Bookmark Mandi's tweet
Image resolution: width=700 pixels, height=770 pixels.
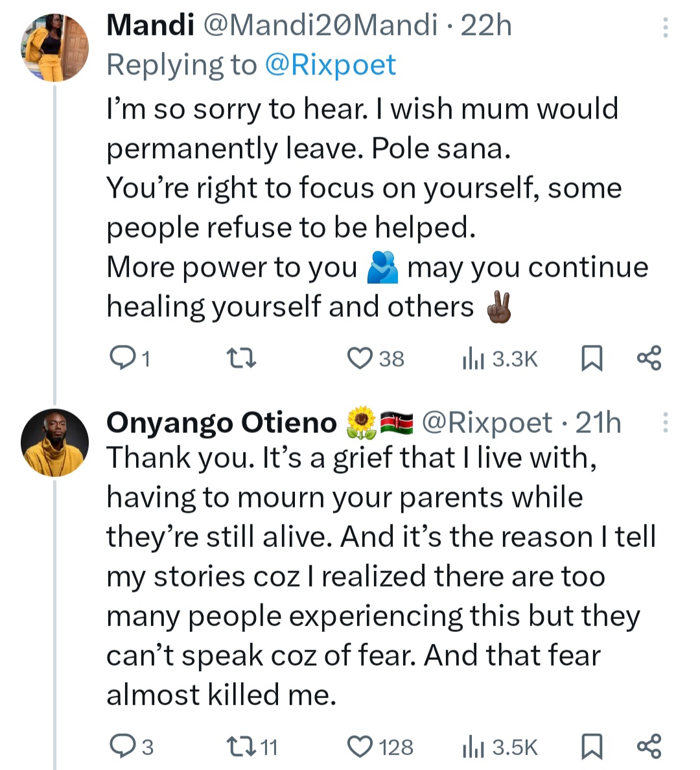pyautogui.click(x=591, y=358)
